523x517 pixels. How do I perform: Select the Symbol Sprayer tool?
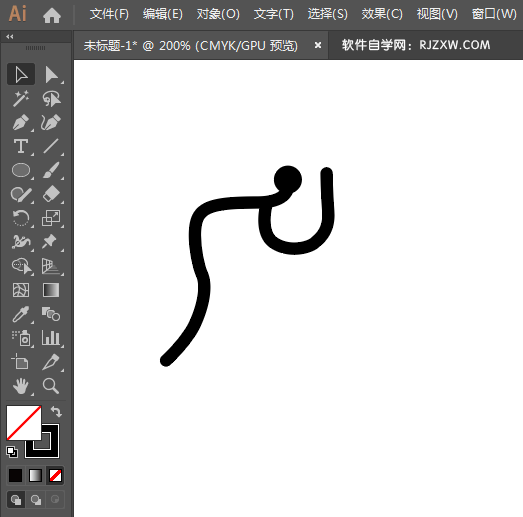pyautogui.click(x=21, y=338)
